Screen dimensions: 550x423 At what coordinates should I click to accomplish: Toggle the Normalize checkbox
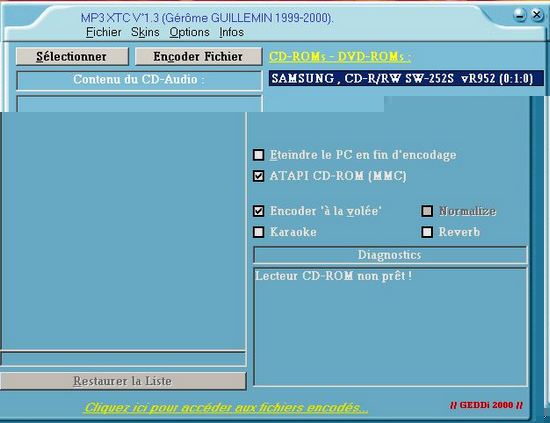point(427,211)
